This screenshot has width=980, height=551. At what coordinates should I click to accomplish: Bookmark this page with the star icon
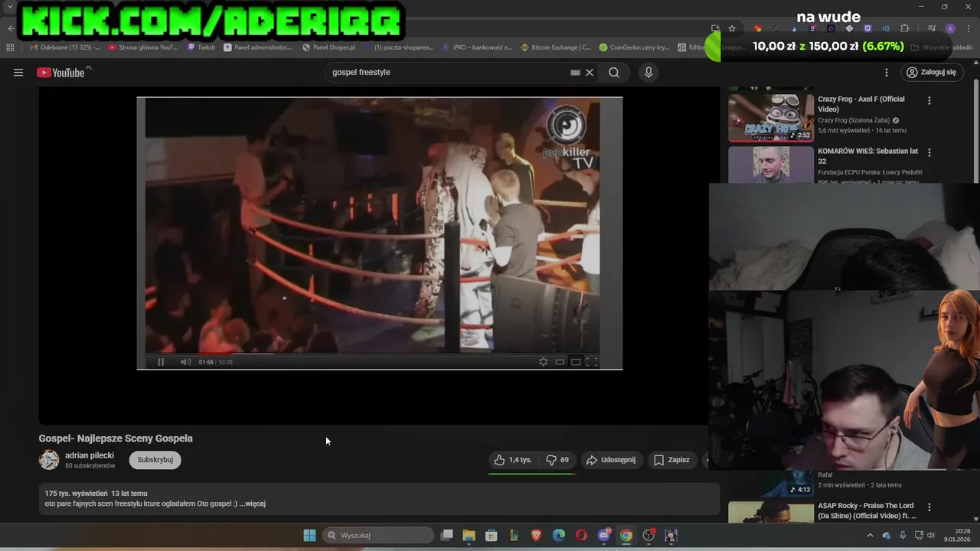point(732,28)
